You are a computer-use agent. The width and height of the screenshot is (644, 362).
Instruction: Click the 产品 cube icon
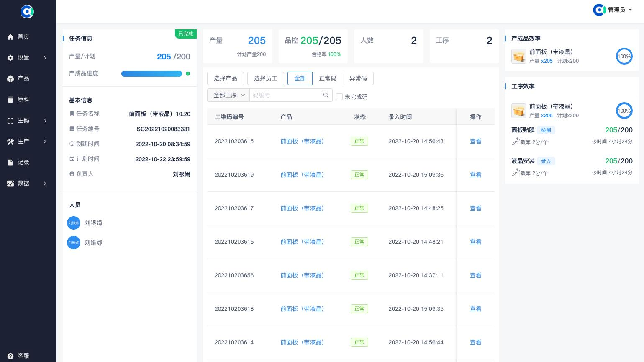(x=10, y=79)
